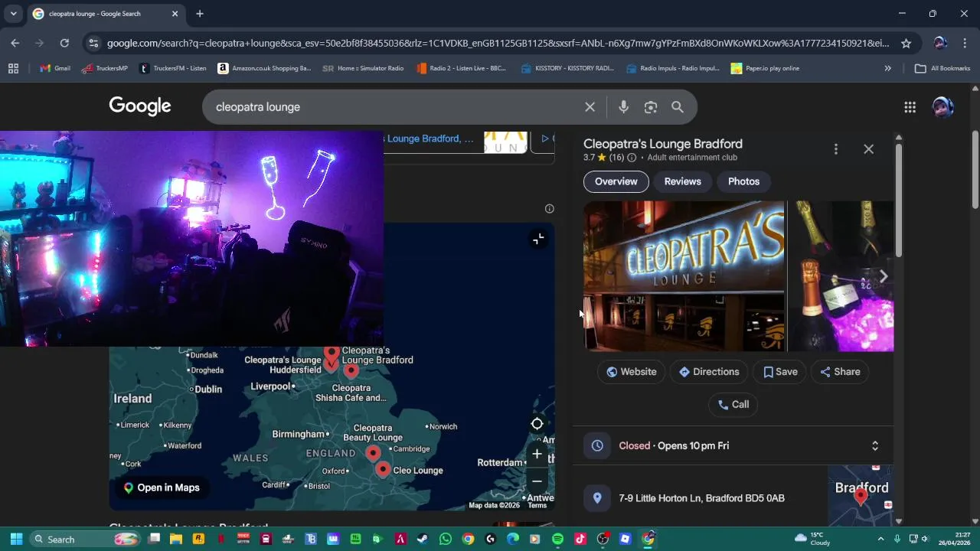This screenshot has width=980, height=551.
Task: Open the Radio 2 - Listen Live bookmark
Action: (461, 68)
